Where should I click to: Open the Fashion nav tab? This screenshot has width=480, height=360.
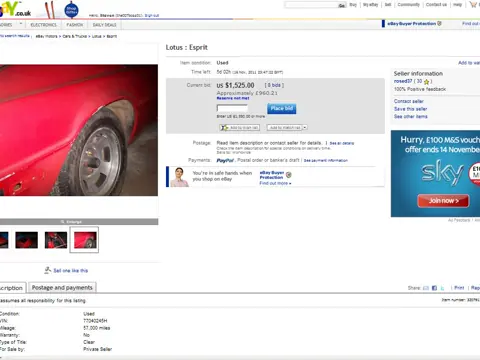(75, 25)
